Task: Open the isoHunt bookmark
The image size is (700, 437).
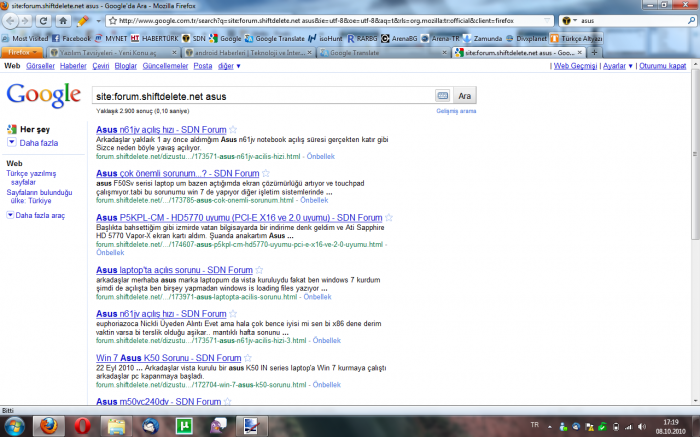Action: (325, 38)
